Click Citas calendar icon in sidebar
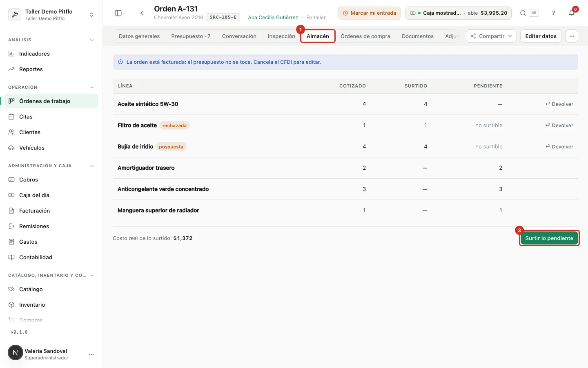The width and height of the screenshot is (588, 368). [11, 117]
